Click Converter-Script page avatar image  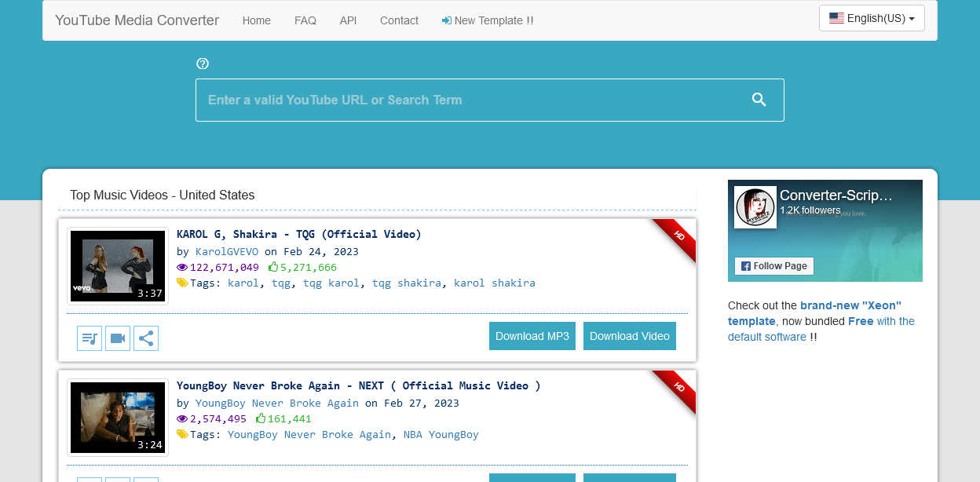pos(755,207)
